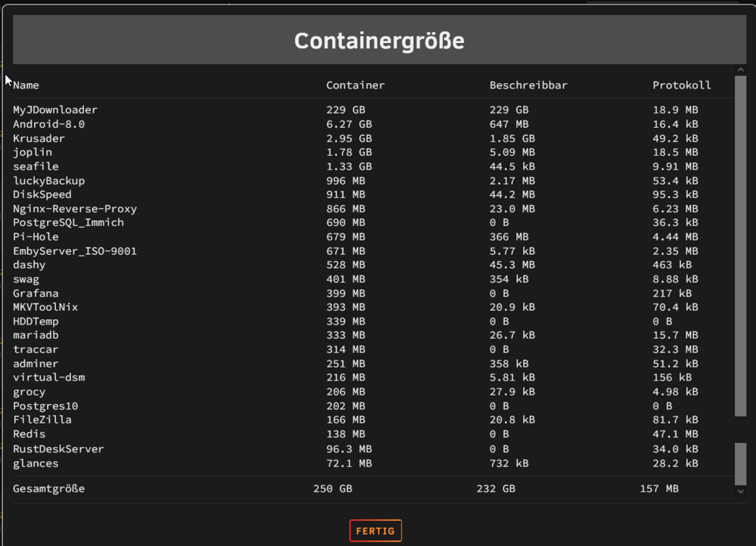
Task: Select the Nginx-Reverse-Proxy entry
Action: pyautogui.click(x=75, y=209)
